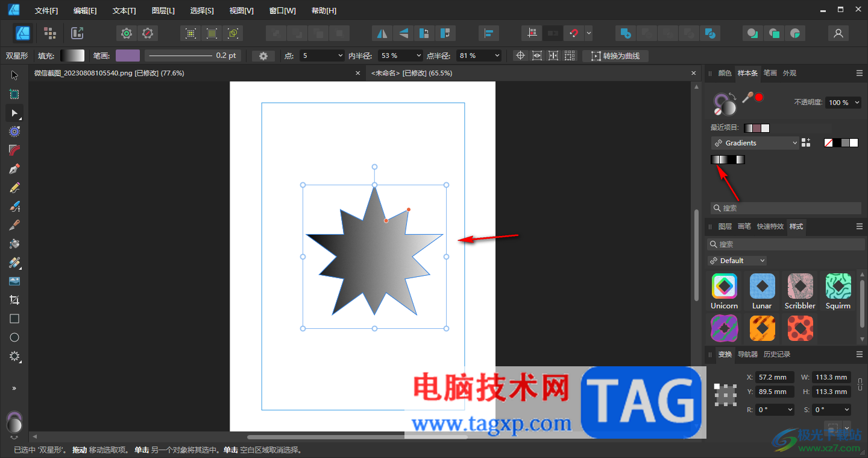This screenshot has height=458, width=868.
Task: Apply the Lunar style thumbnail
Action: pyautogui.click(x=762, y=286)
